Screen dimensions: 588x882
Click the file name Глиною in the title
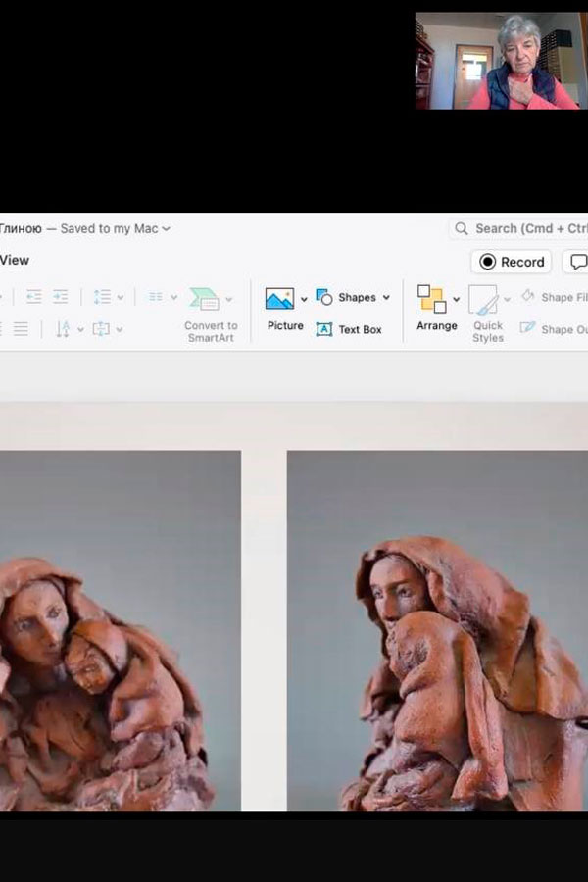tap(21, 229)
